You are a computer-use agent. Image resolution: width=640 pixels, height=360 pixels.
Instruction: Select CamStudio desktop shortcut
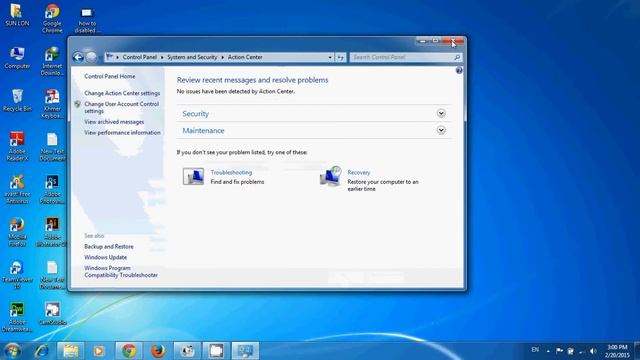(52, 313)
